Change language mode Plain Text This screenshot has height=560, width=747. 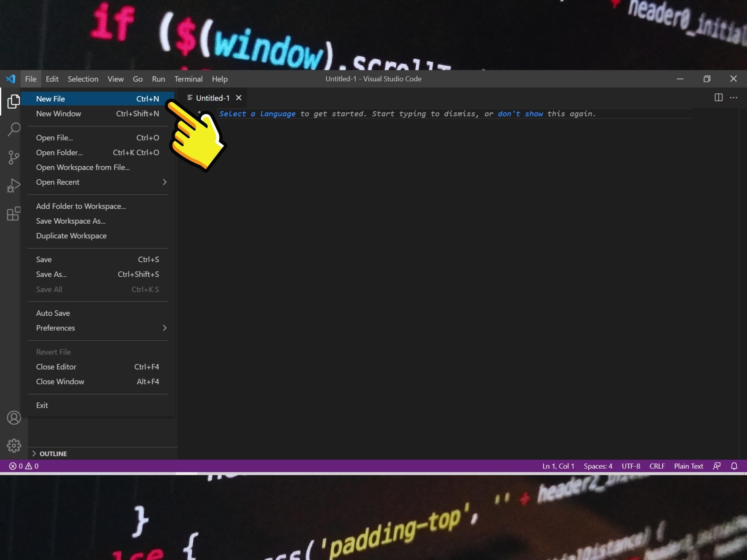[x=688, y=466]
